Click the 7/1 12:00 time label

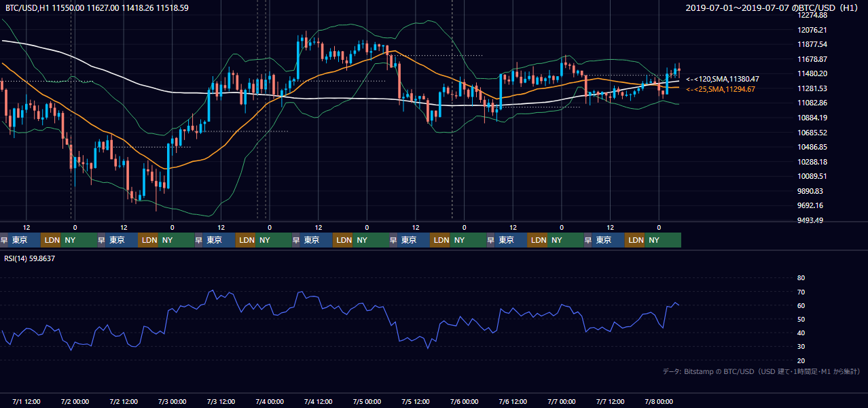[26, 402]
